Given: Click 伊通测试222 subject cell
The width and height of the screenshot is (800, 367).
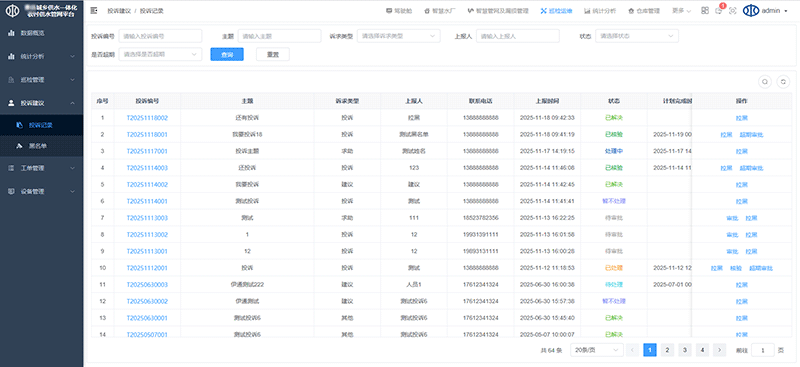Looking at the screenshot, I should pyautogui.click(x=247, y=285).
